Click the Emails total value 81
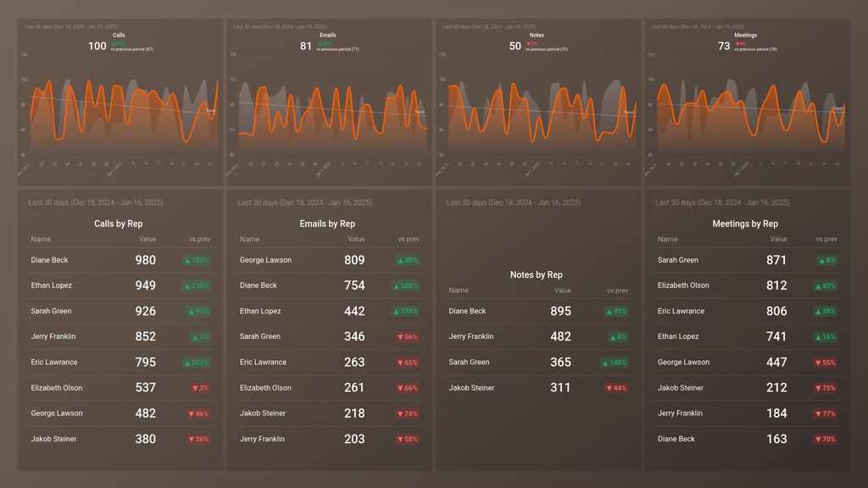 coord(306,46)
